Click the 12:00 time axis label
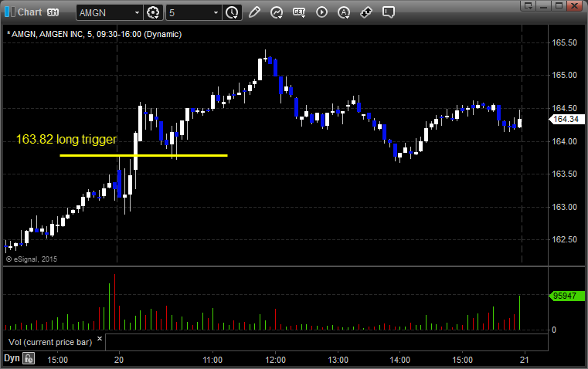Screen dimensions: 588x369 275,360
